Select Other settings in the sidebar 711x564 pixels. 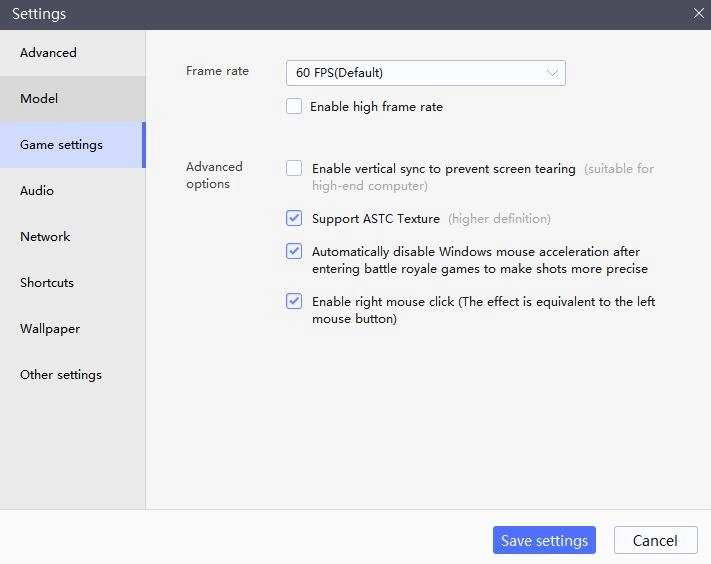tap(61, 375)
